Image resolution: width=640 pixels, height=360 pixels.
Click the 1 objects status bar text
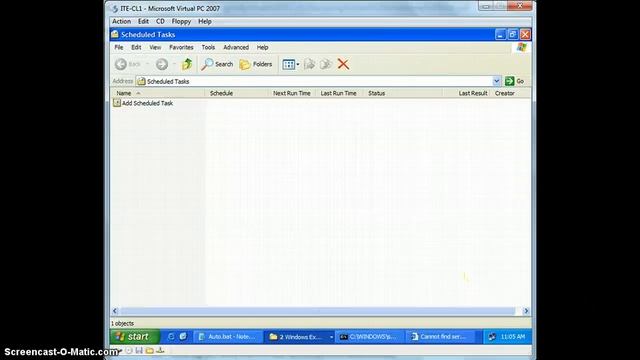pyautogui.click(x=122, y=323)
